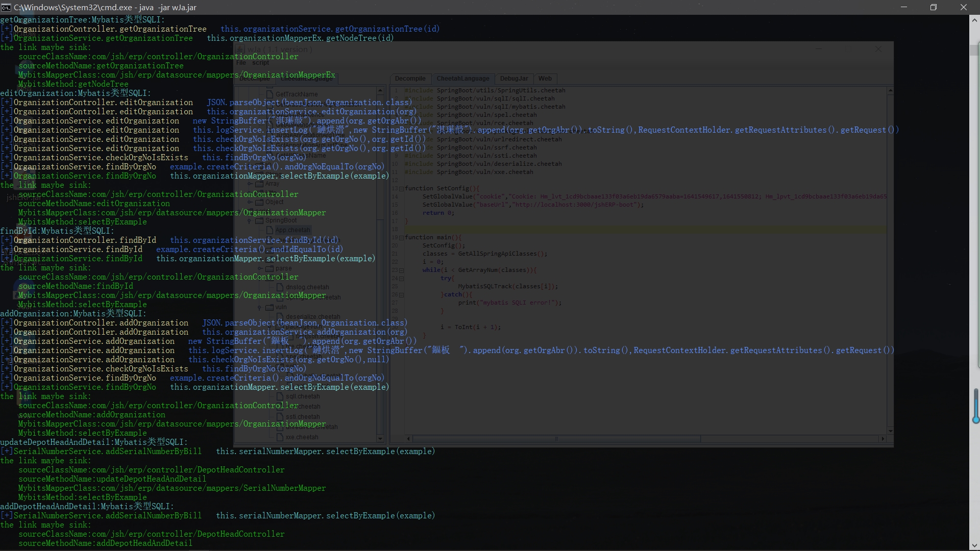Click cmd window scrollbar down arrow

[x=974, y=545]
